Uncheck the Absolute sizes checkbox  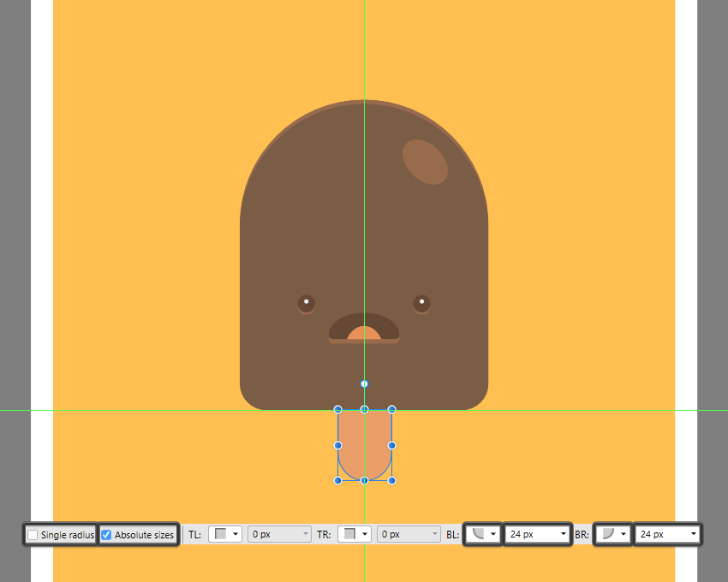tap(106, 535)
